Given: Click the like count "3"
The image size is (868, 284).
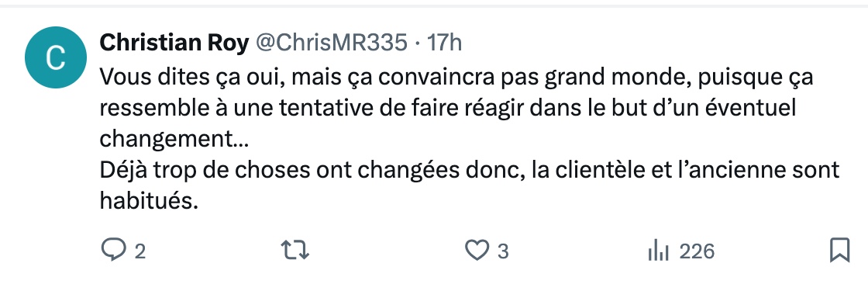Looking at the screenshot, I should [x=503, y=252].
